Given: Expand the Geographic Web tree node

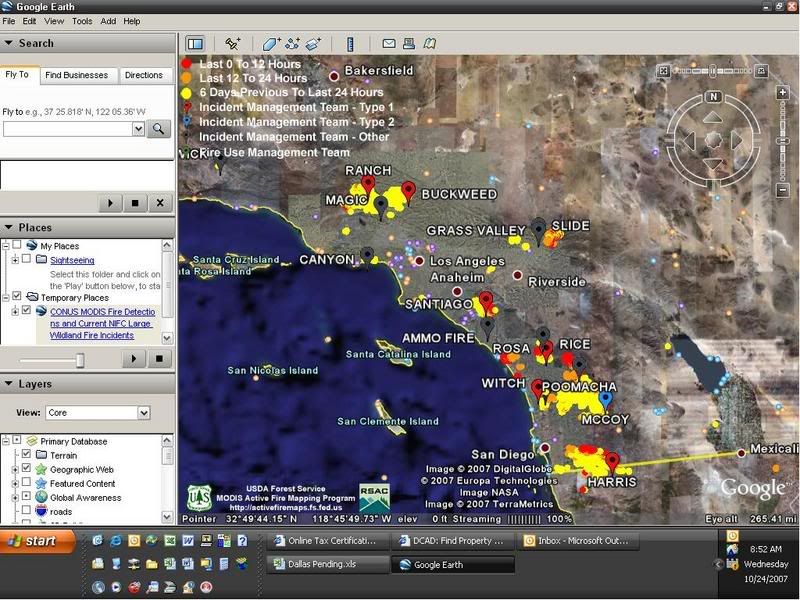Looking at the screenshot, I should [15, 469].
